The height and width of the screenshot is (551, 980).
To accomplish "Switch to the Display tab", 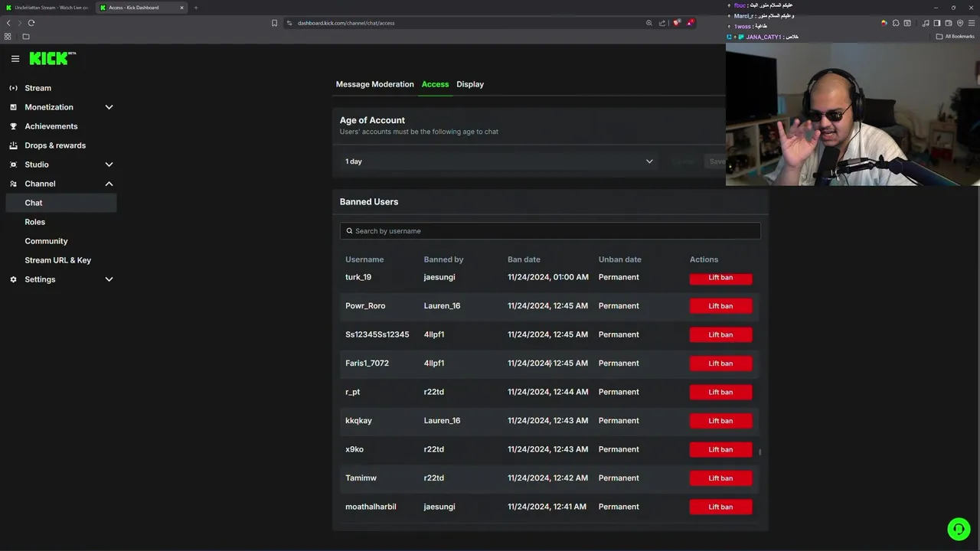I will (x=470, y=84).
